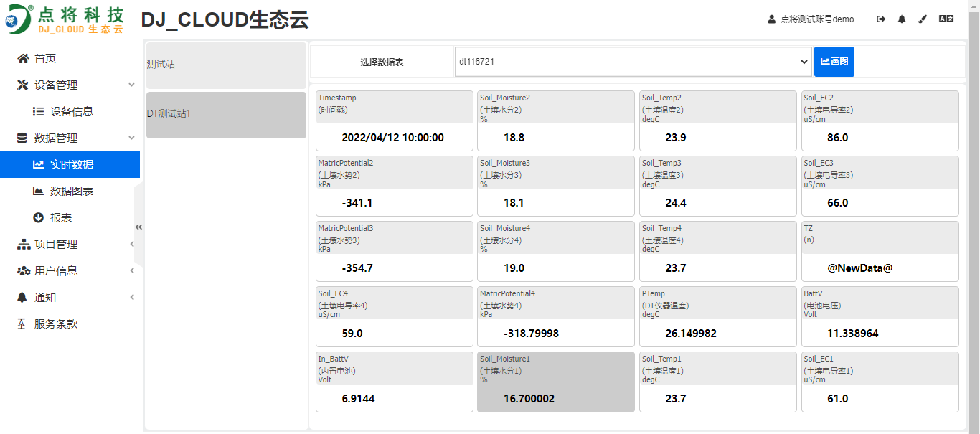Click the 点将科技 DJ_CLOUD logo
Screen dimensions: 980x434
(65, 19)
